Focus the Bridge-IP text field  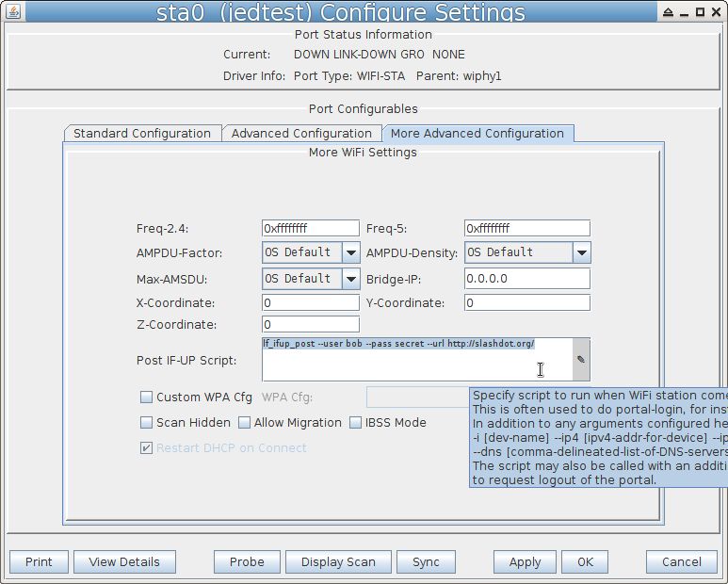(x=526, y=279)
